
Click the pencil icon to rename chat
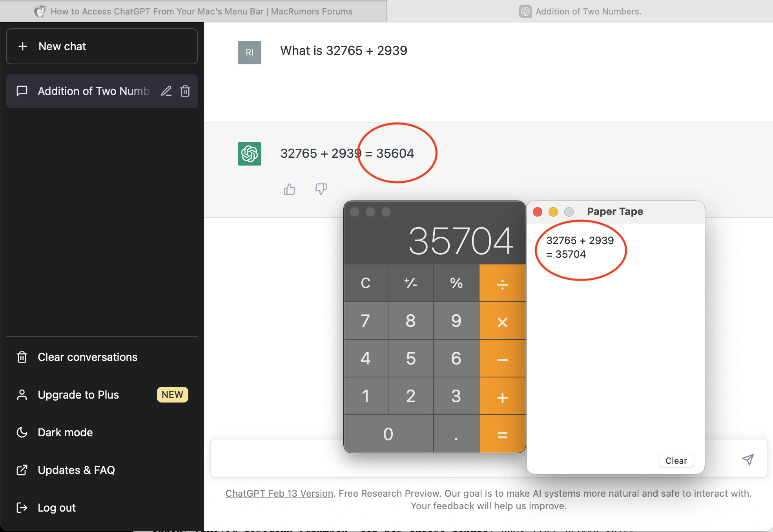point(166,91)
